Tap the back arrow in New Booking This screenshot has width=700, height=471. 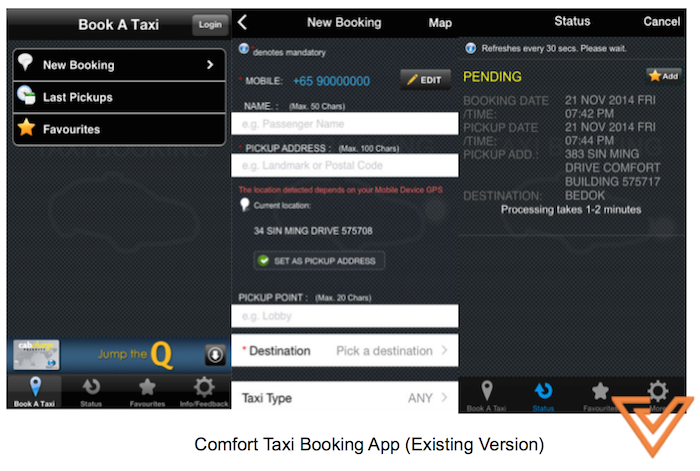click(x=242, y=22)
